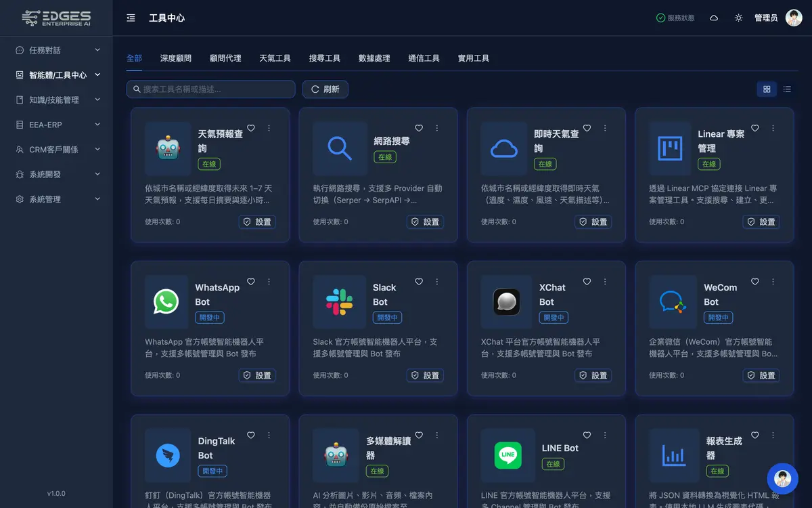Viewport: 812px width, 508px height.
Task: Click the WhatsApp logo icon
Action: pyautogui.click(x=166, y=302)
